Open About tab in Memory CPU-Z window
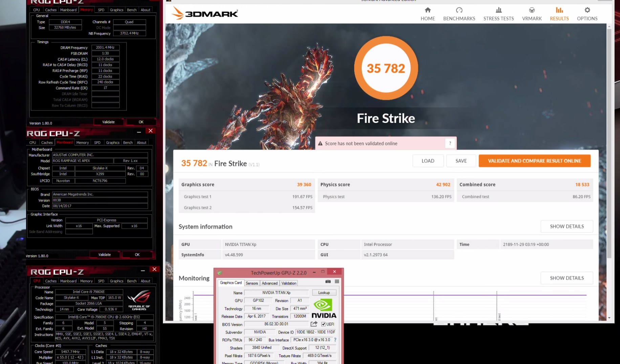The width and height of the screenshot is (620, 364). tap(145, 10)
